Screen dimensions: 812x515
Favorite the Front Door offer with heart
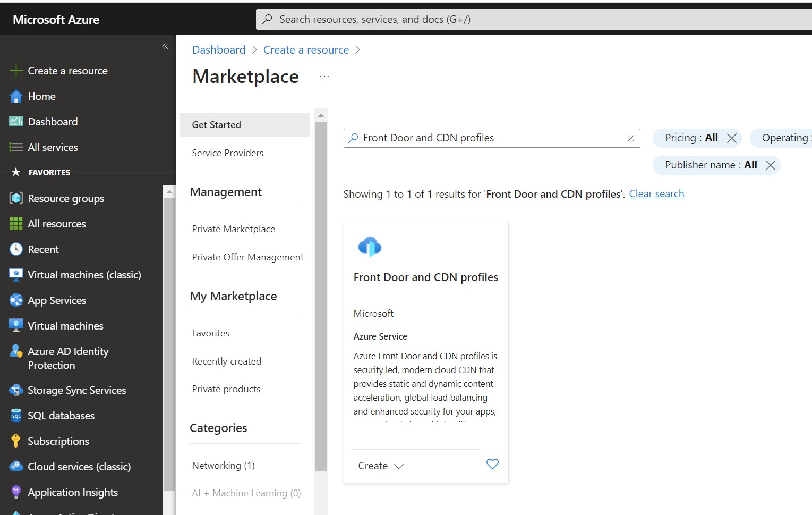pyautogui.click(x=492, y=464)
